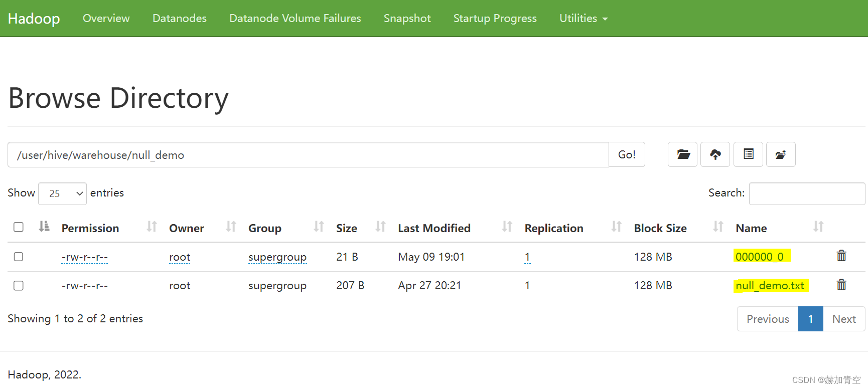Expand the Utilities dropdown menu
The height and width of the screenshot is (389, 868).
tap(584, 18)
